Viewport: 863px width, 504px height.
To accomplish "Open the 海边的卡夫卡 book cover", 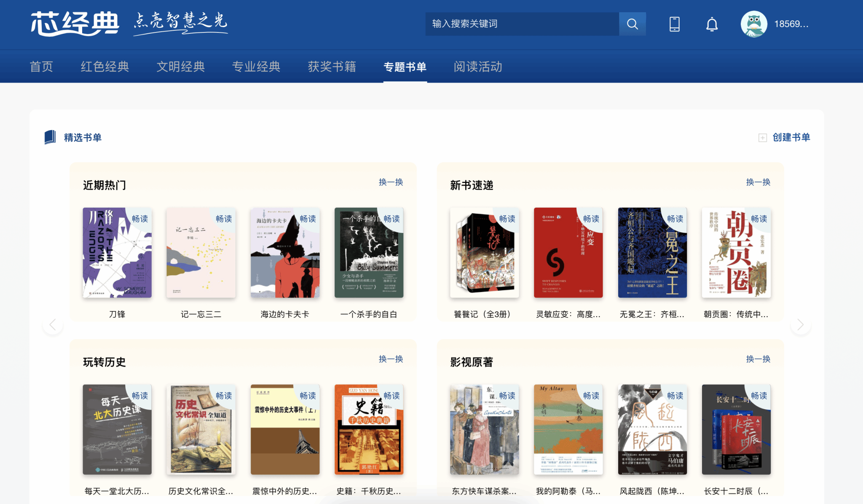I will click(x=285, y=253).
